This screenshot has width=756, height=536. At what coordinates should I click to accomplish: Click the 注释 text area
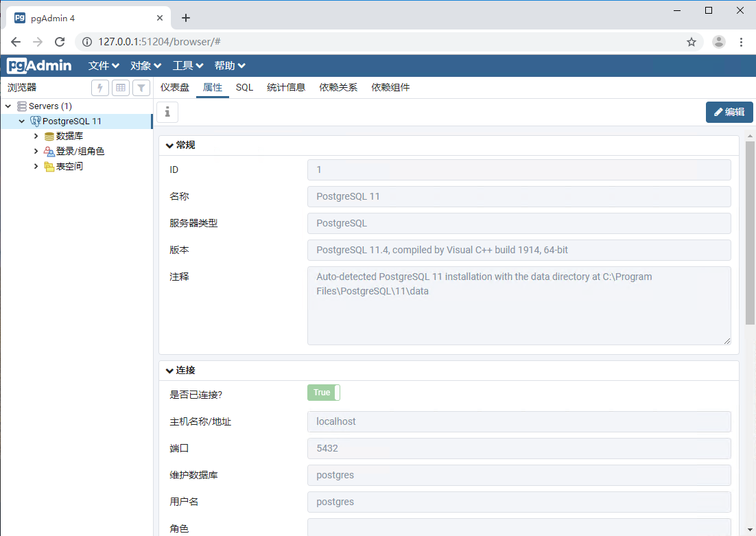pyautogui.click(x=519, y=306)
